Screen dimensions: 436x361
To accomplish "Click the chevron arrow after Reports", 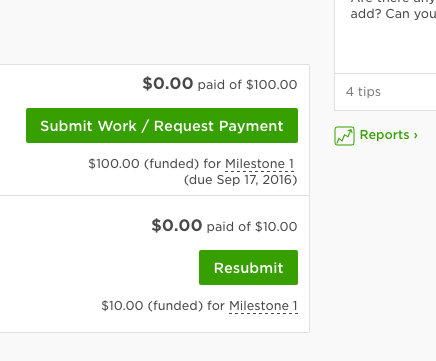I will click(415, 135).
